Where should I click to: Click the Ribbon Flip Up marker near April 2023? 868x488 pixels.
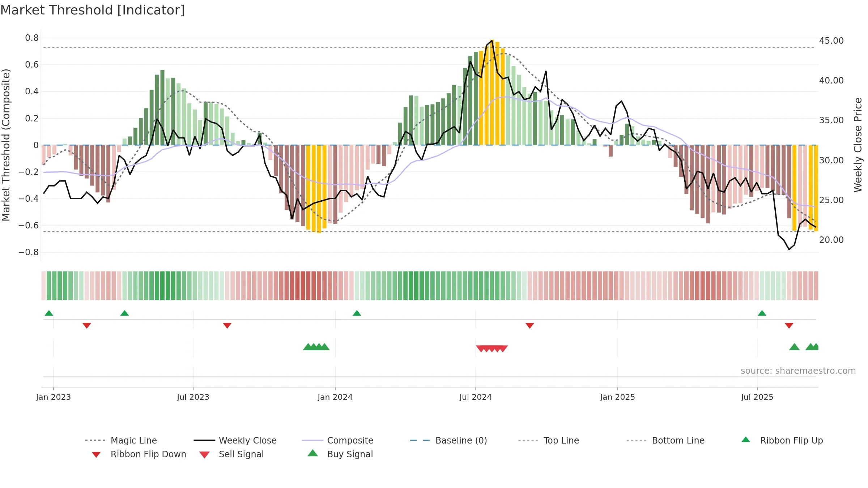click(x=124, y=313)
